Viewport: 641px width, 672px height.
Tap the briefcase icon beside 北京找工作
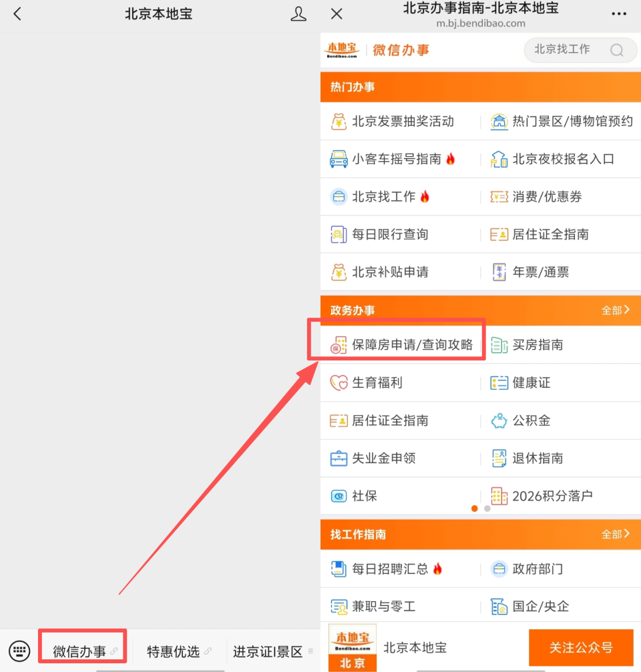point(339,197)
